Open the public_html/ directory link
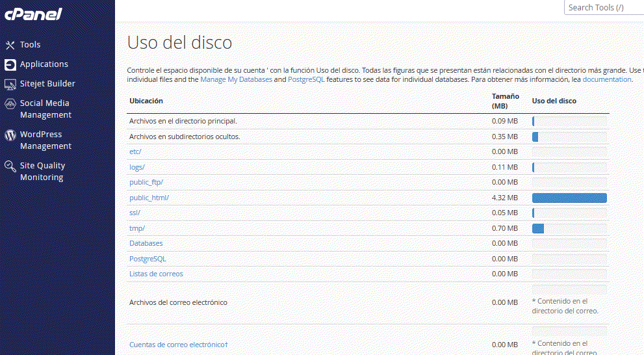The image size is (644, 355). 149,198
